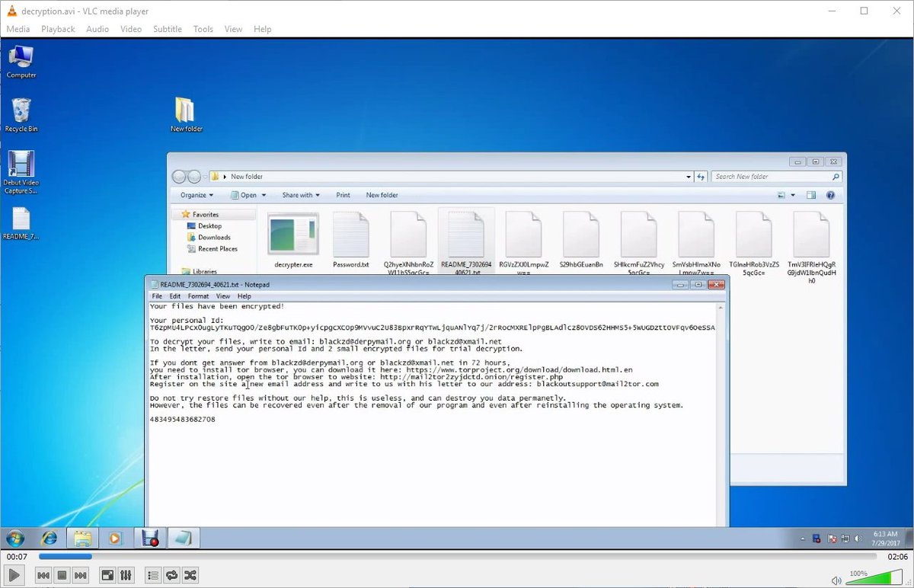Click the elapsed time 00:07 label
The height and width of the screenshot is (588, 914).
(x=17, y=557)
